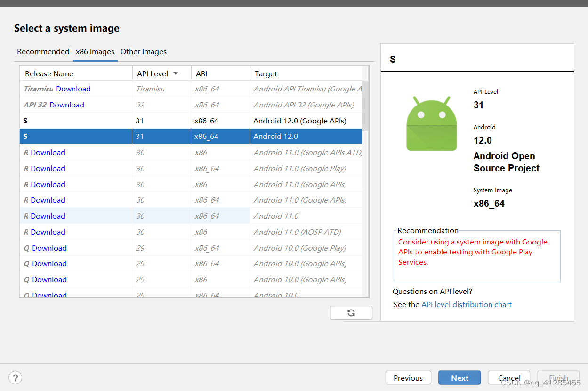
Task: Click the Android 11.0 (AOSP ATD) target cell
Action: [306, 232]
